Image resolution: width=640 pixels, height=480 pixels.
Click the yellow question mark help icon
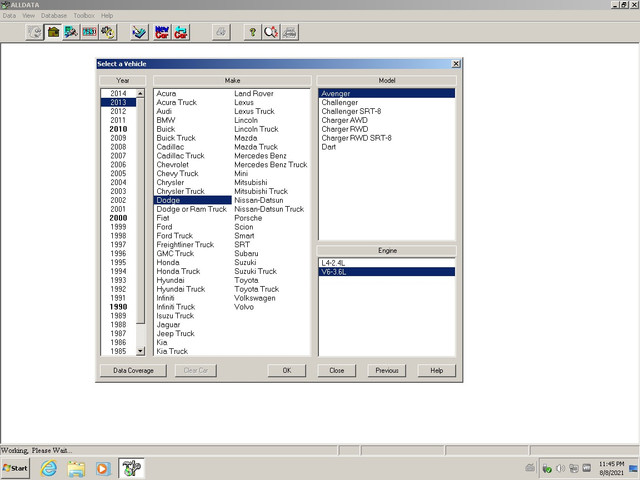click(253, 32)
